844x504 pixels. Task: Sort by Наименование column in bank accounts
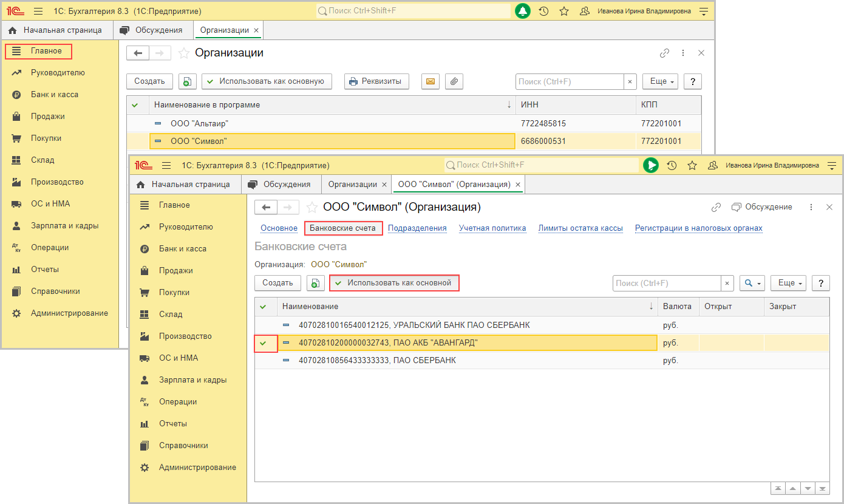pyautogui.click(x=468, y=307)
